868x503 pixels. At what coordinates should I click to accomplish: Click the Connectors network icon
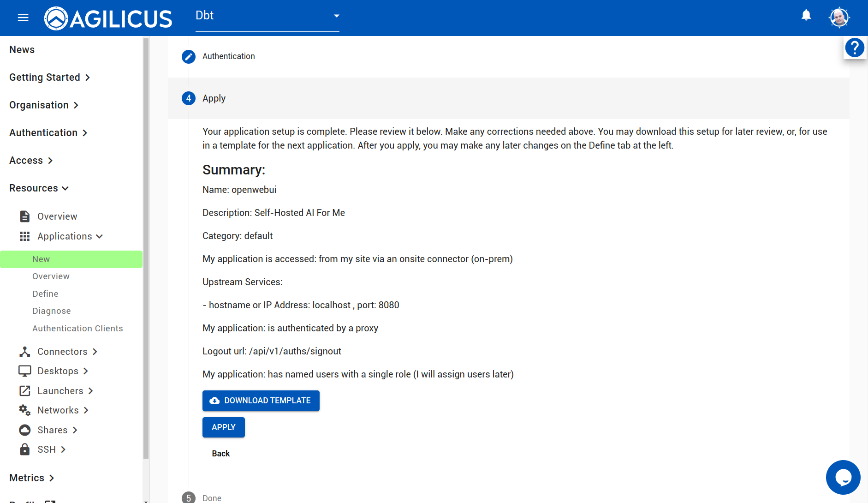(x=25, y=352)
